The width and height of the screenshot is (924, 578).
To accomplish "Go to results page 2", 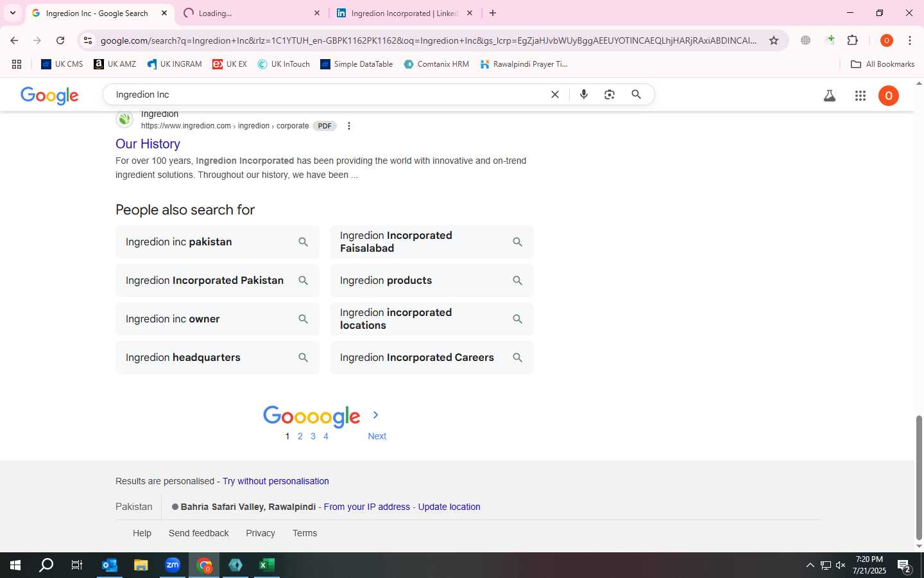I will [300, 436].
